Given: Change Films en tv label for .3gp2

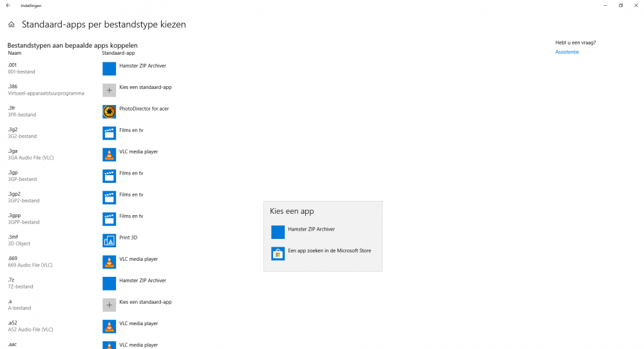Looking at the screenshot, I should click(x=131, y=194).
